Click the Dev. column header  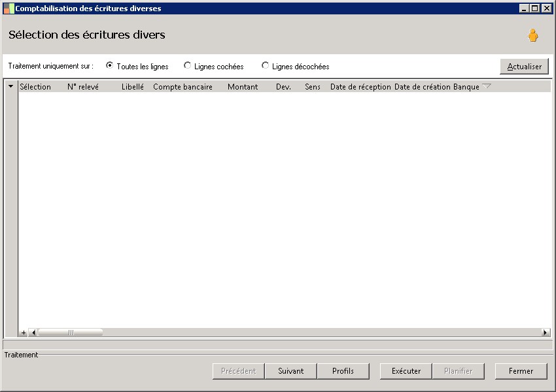click(283, 87)
